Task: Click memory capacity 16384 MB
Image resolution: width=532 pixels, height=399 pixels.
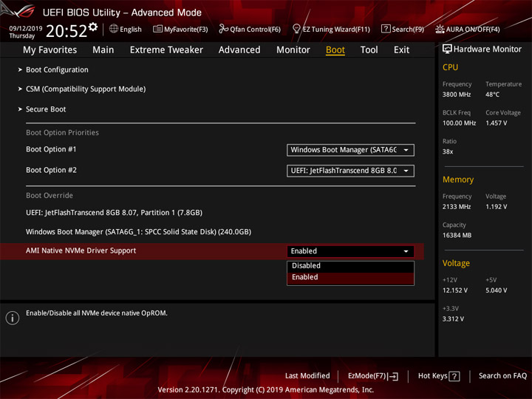Action: point(457,236)
